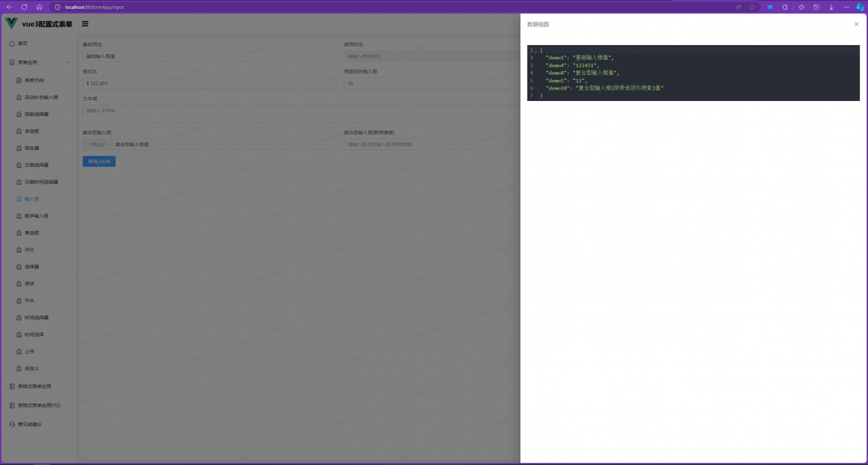This screenshot has width=868, height=465.
Task: Reload the page with the refresh icon
Action: coord(24,7)
